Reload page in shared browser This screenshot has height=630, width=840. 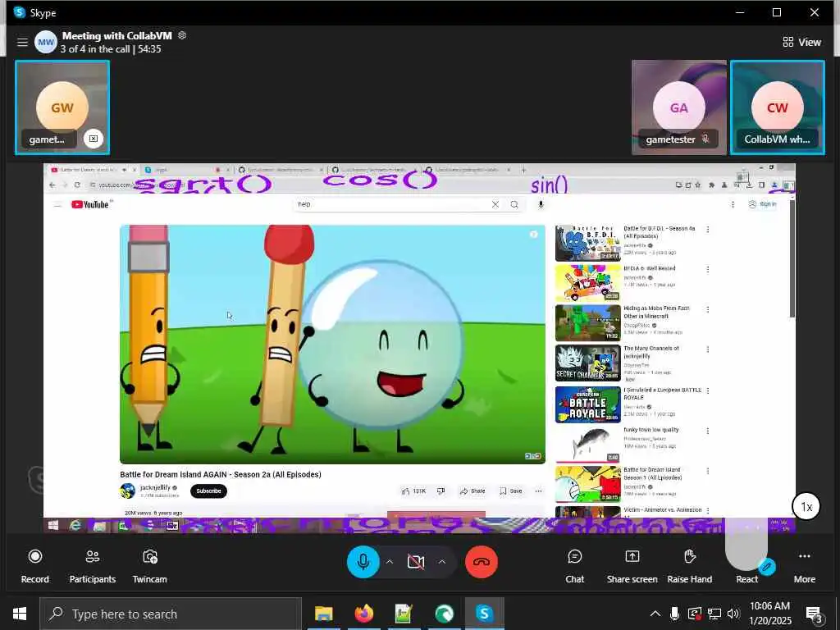coord(77,185)
